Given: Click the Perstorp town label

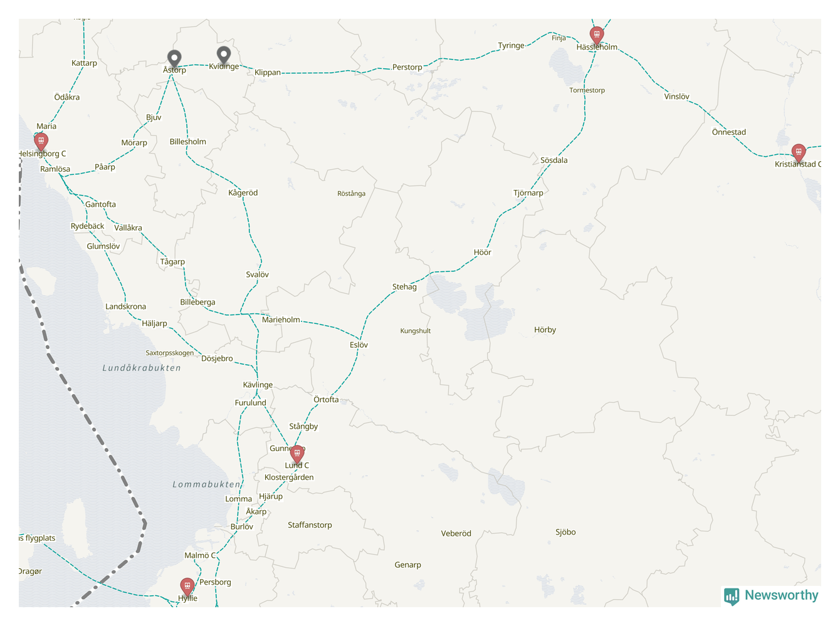Looking at the screenshot, I should (x=407, y=67).
